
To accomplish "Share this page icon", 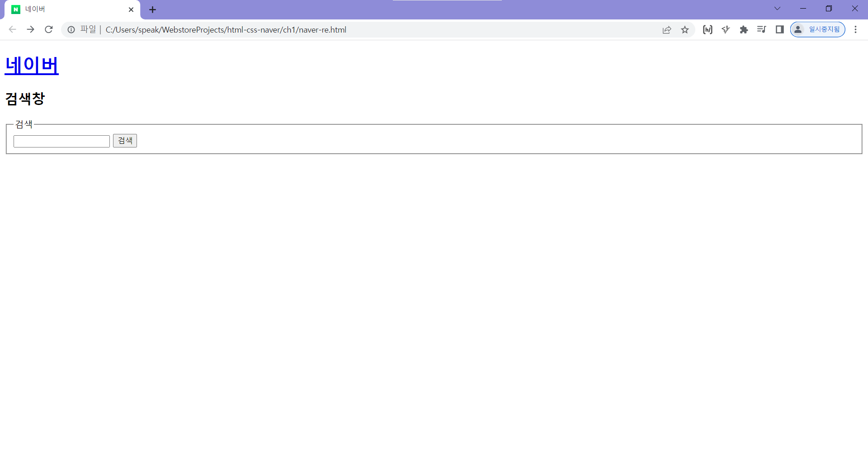I will [x=667, y=29].
